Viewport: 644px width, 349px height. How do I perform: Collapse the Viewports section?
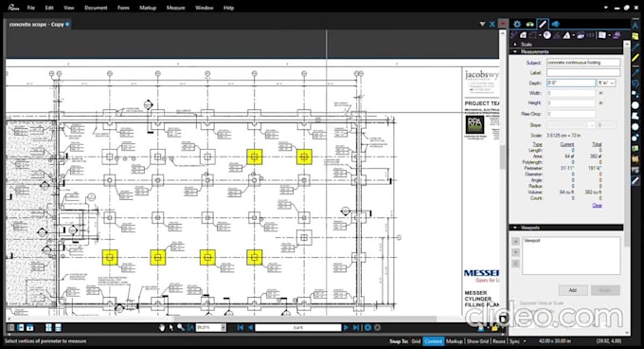point(515,228)
